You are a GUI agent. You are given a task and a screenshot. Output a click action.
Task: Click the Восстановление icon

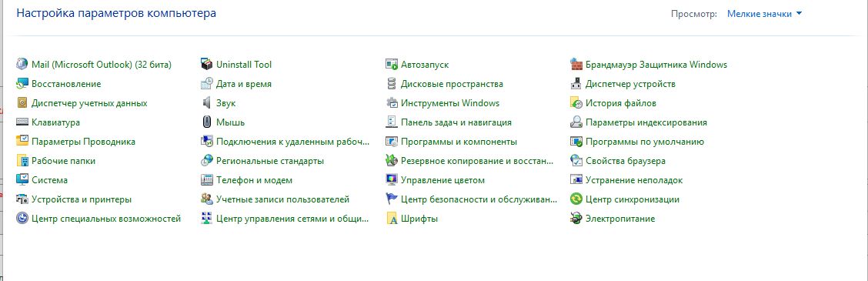point(22,84)
